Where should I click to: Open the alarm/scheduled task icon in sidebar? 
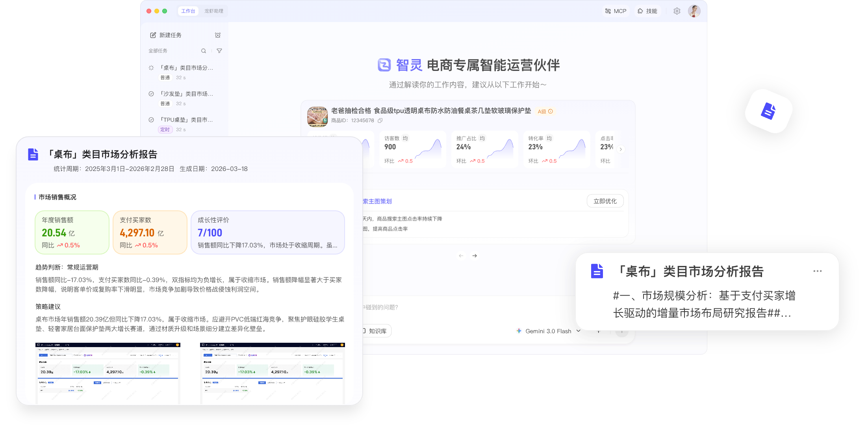point(218,35)
